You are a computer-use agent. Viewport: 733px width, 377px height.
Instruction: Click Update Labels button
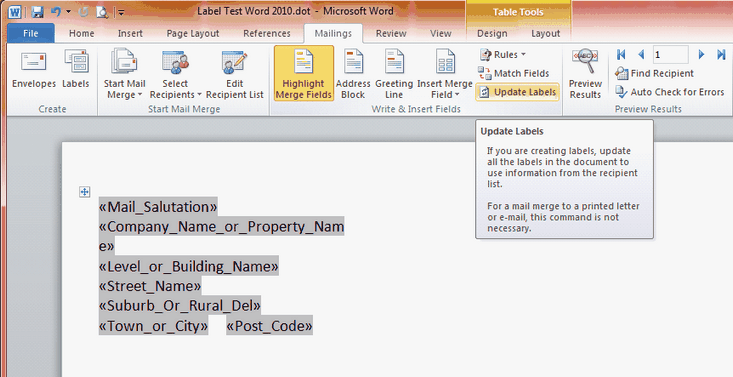[x=517, y=92]
